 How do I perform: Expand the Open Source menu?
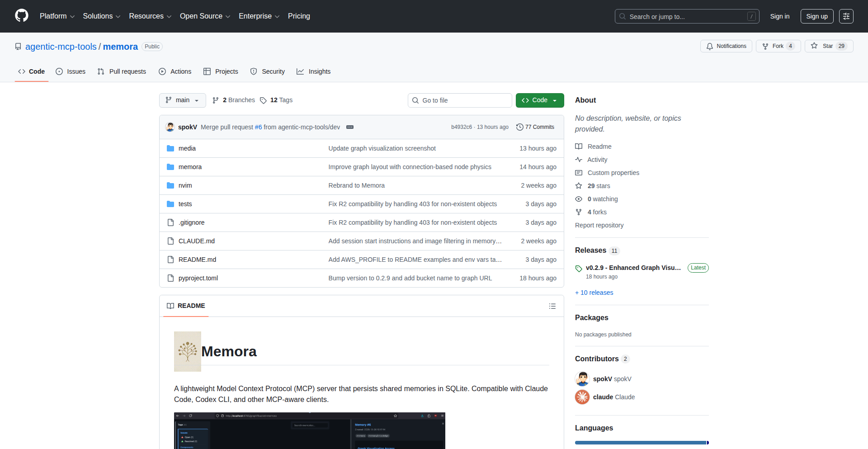click(x=204, y=16)
